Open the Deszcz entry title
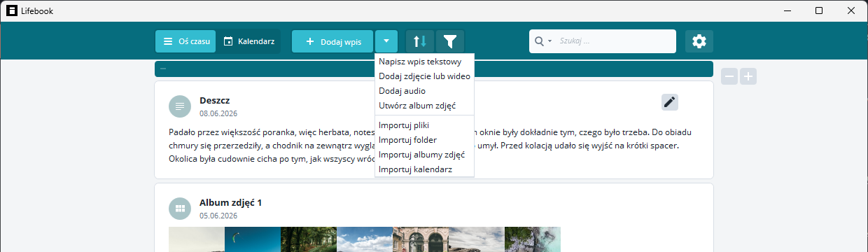Screen dimensions: 868x252 (x=214, y=101)
